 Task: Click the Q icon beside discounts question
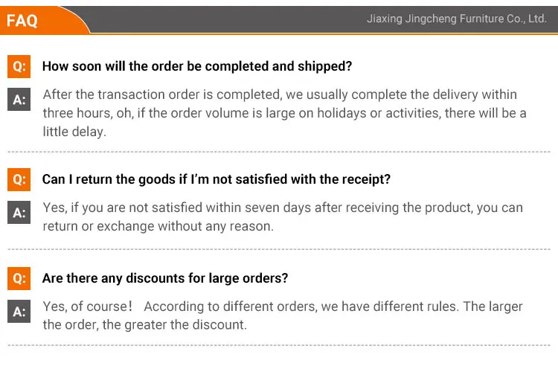[19, 278]
